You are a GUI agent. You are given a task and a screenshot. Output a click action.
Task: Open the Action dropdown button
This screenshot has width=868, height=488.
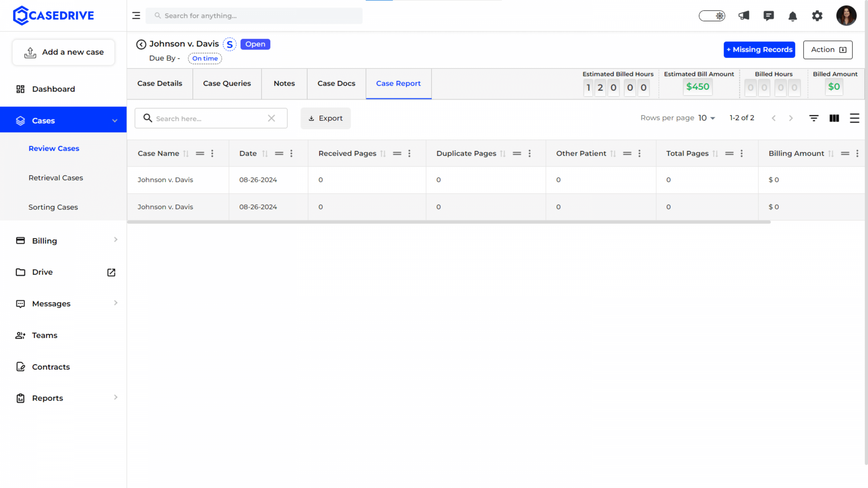coord(828,50)
